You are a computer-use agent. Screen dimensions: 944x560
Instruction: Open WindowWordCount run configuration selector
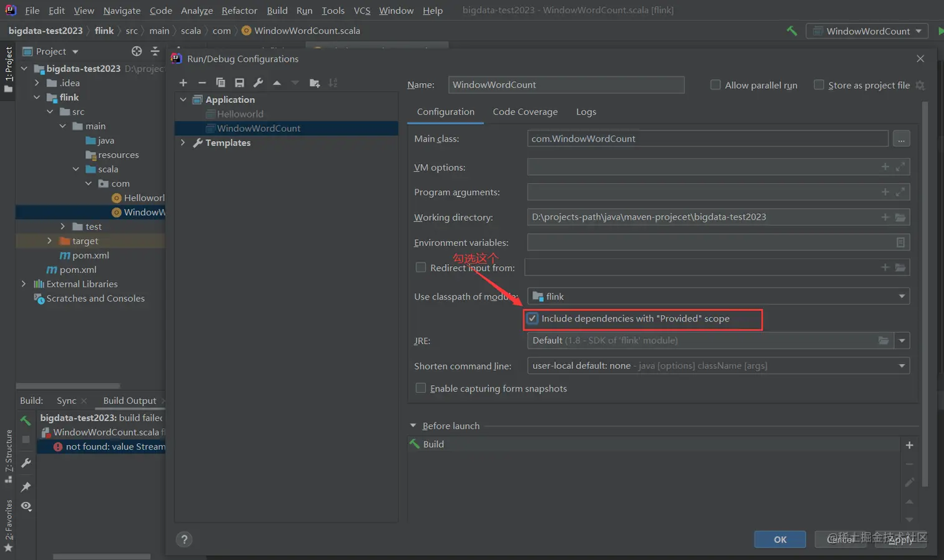[x=867, y=31]
